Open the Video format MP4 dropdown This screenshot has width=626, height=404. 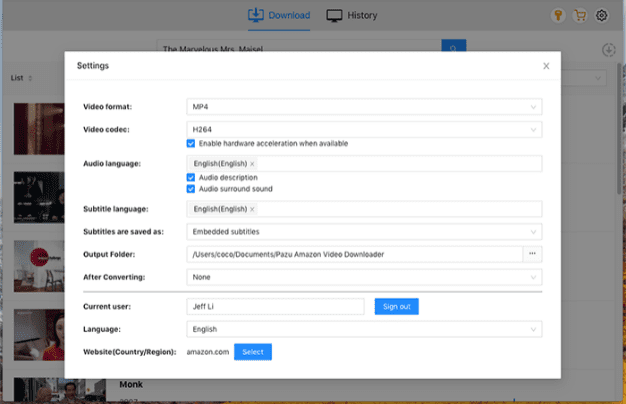[364, 106]
